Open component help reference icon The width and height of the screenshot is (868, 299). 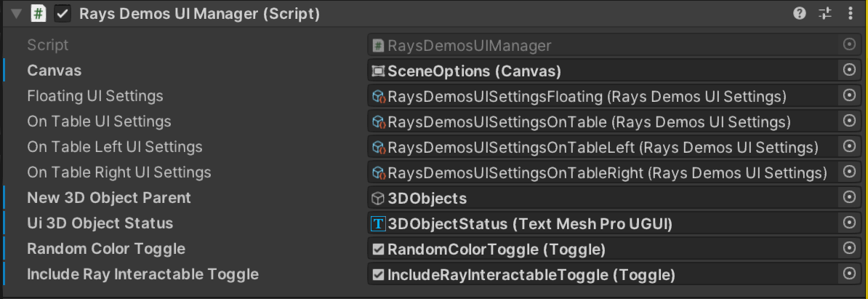(x=800, y=14)
